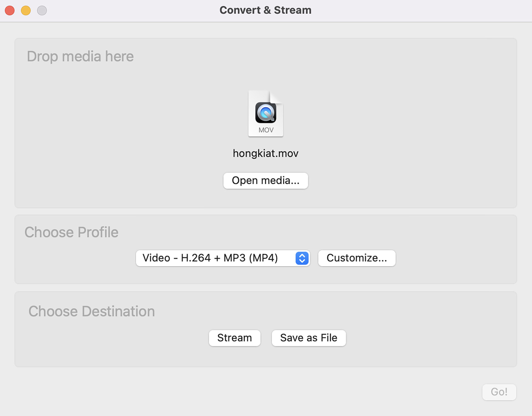532x416 pixels.
Task: Click the grayed-out zoom window button
Action: [42, 10]
